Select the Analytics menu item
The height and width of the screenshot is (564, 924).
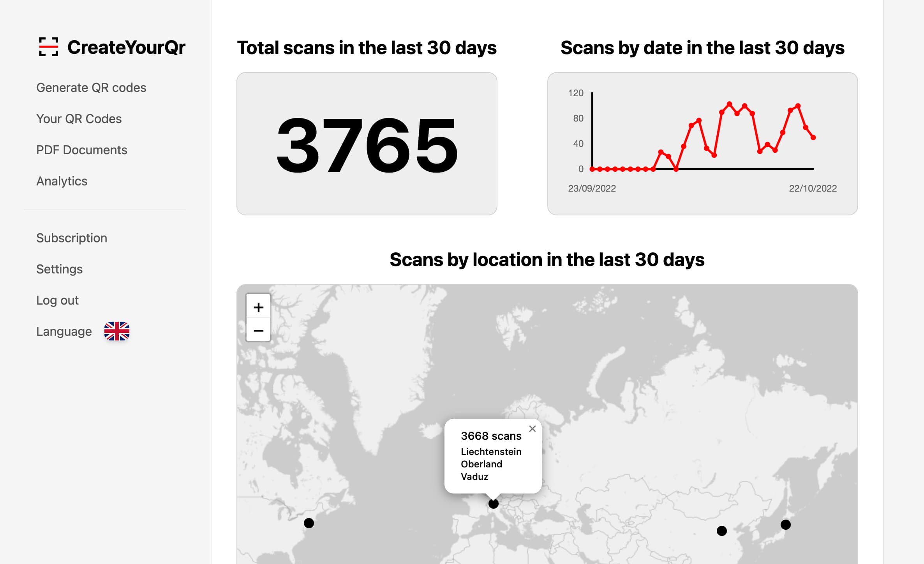click(62, 182)
